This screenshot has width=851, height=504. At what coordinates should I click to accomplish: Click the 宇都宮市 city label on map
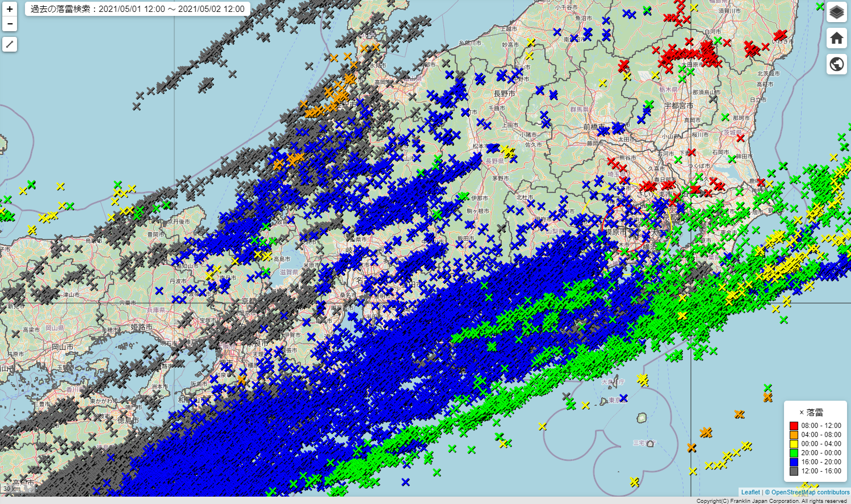pyautogui.click(x=679, y=106)
